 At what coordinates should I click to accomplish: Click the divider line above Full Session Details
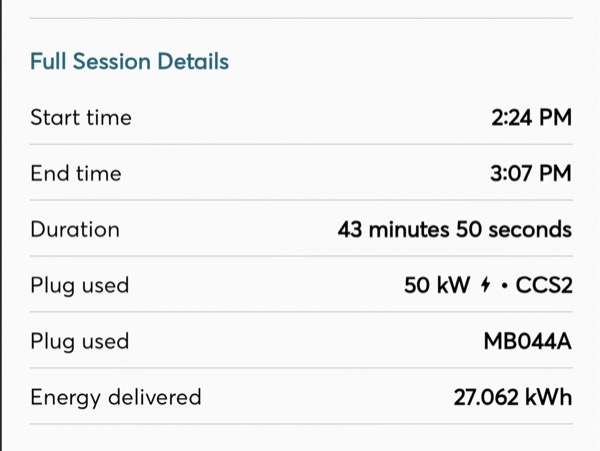coord(301,18)
